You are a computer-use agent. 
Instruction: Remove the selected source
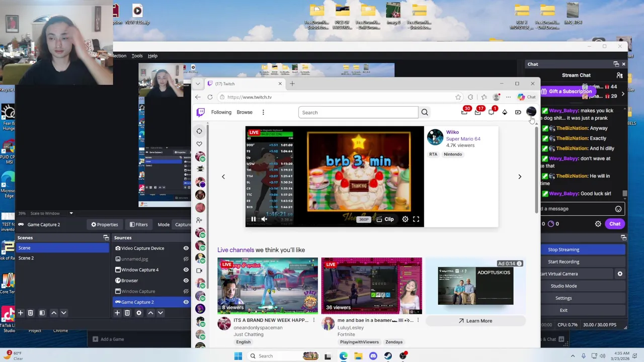click(127, 313)
